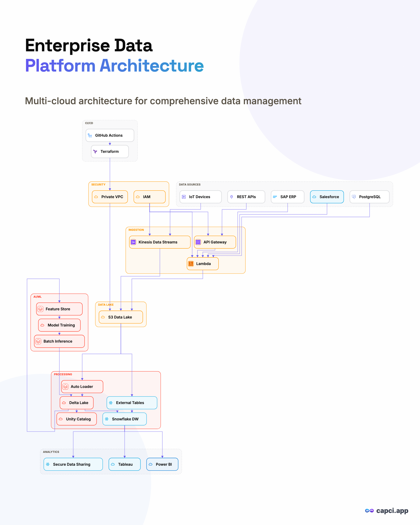This screenshot has width=420, height=525.
Task: Select the External Tables node label
Action: 130,403
